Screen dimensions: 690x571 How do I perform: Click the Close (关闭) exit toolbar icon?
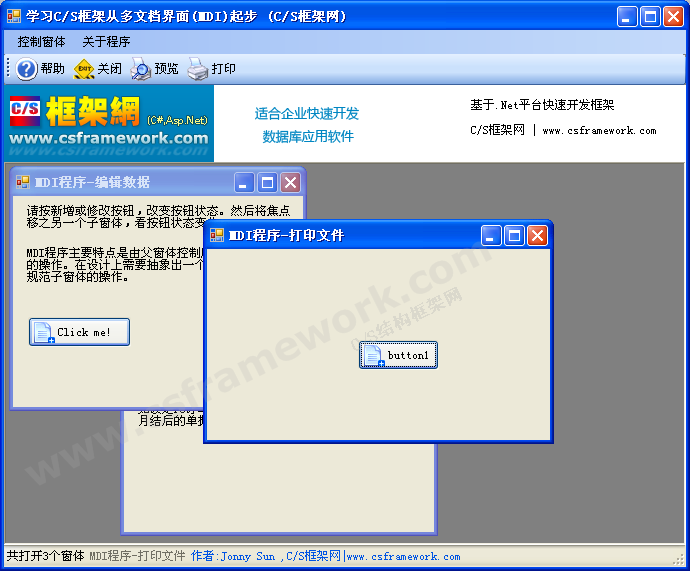click(84, 69)
